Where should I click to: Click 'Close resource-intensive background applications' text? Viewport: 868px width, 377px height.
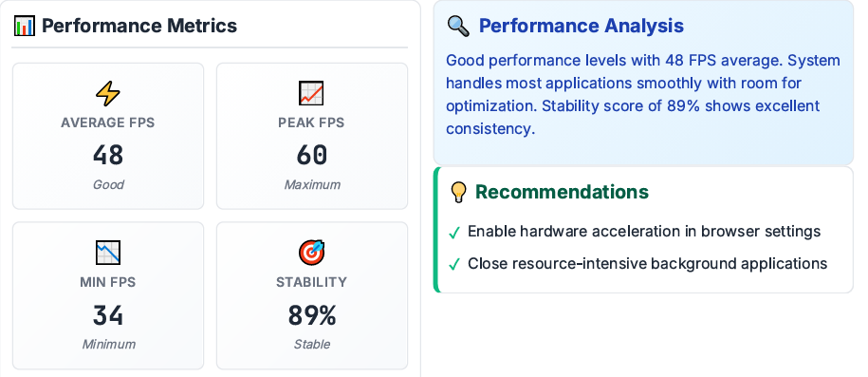coord(648,263)
